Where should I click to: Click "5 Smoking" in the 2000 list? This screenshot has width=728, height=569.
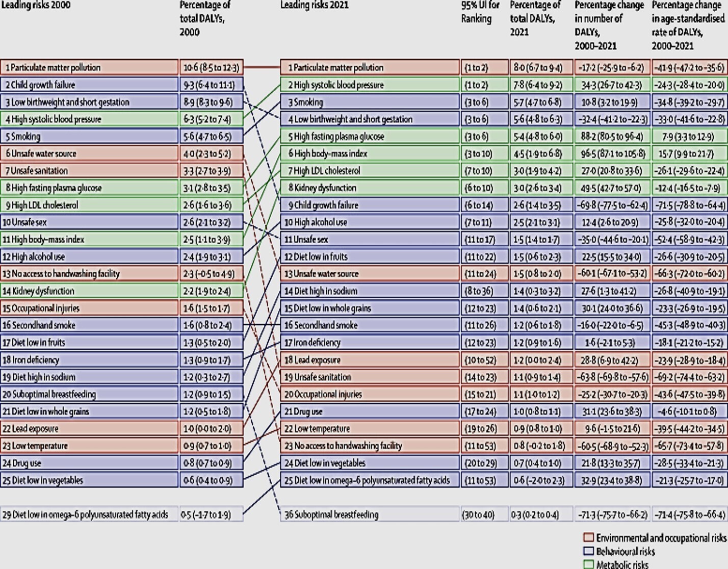(x=89, y=136)
